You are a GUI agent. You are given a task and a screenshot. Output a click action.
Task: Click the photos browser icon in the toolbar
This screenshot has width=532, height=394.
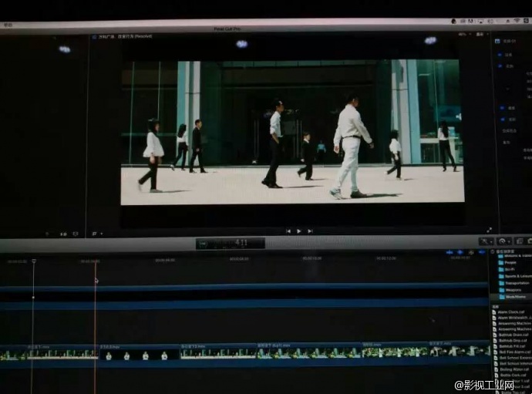(520, 241)
